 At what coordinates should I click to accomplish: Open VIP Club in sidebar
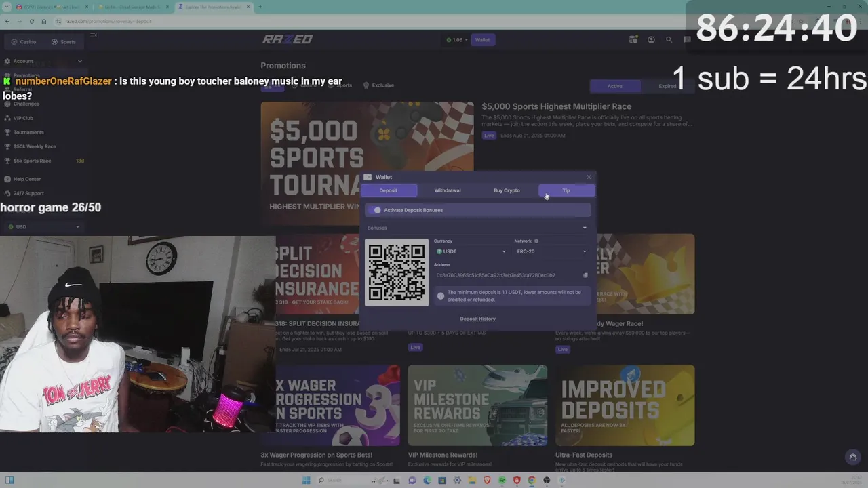(23, 118)
